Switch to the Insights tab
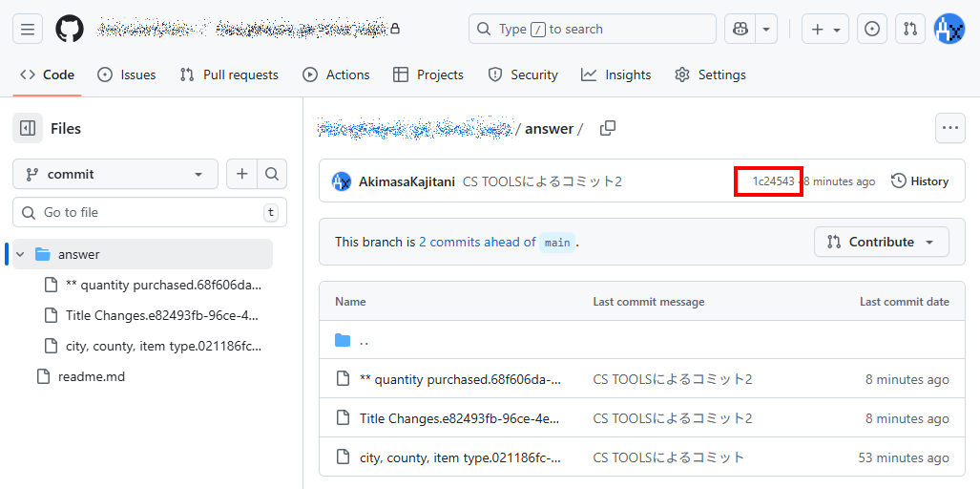This screenshot has height=489, width=980. click(x=615, y=74)
